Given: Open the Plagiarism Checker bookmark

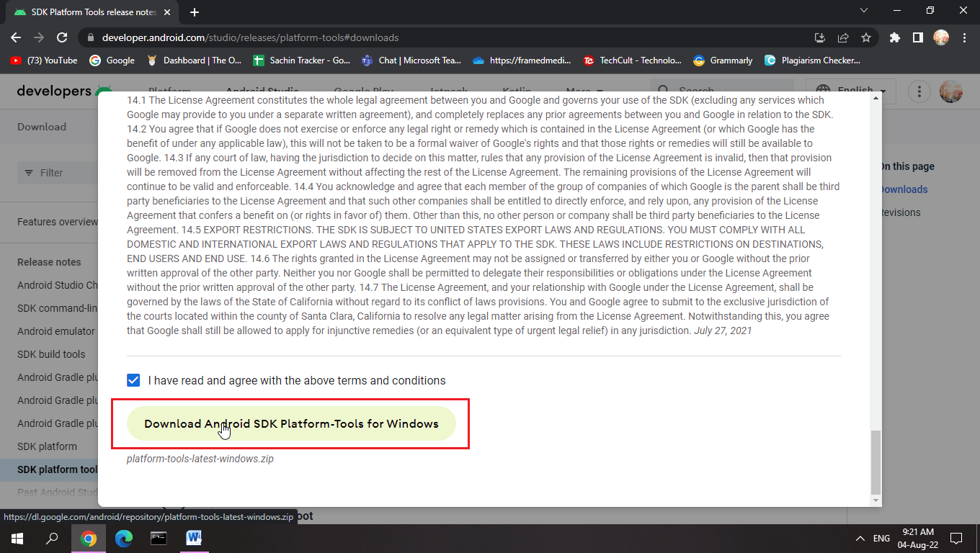Looking at the screenshot, I should [812, 60].
